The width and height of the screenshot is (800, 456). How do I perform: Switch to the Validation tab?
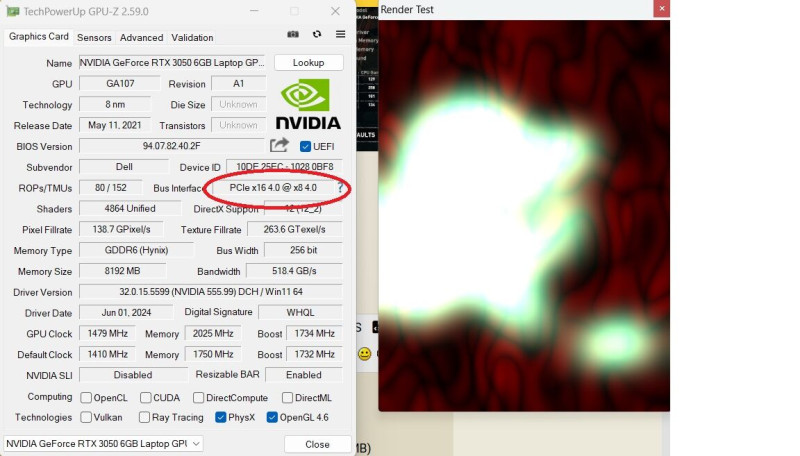point(192,38)
